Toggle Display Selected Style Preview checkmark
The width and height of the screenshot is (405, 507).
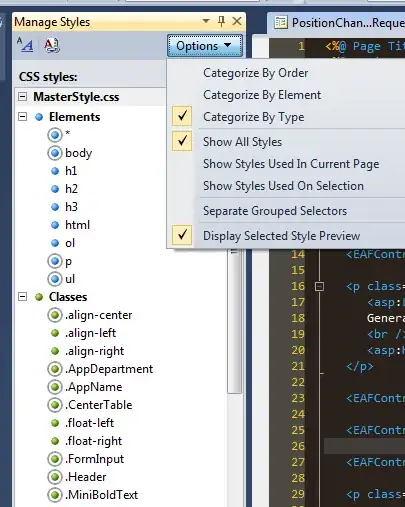click(182, 235)
